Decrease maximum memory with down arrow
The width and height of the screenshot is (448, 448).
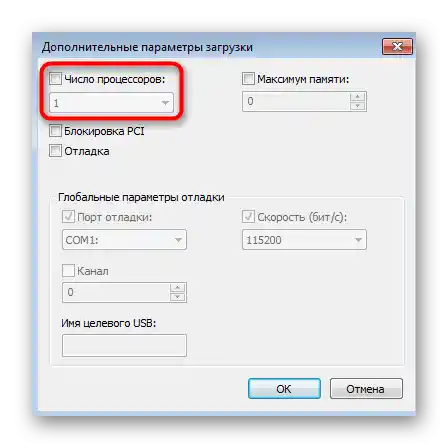point(358,106)
